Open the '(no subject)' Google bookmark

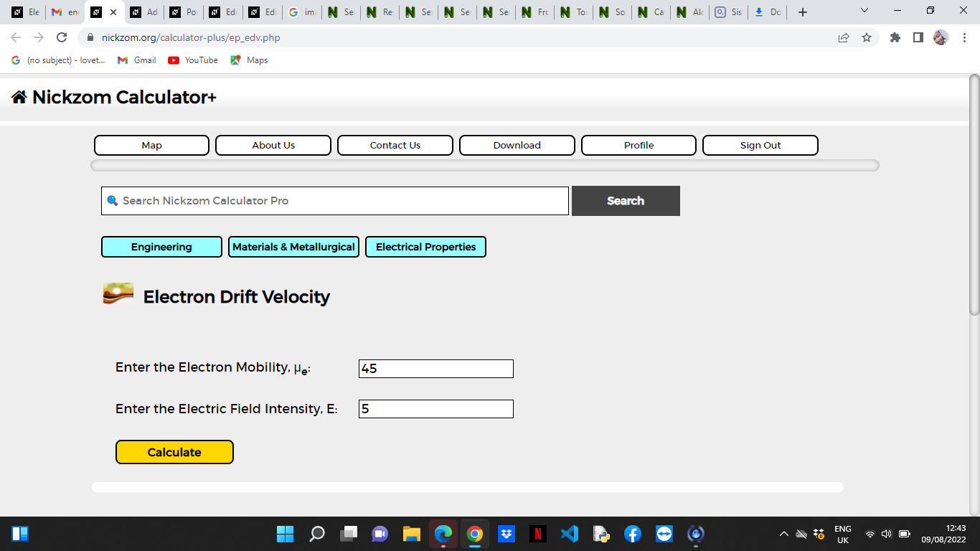[58, 60]
